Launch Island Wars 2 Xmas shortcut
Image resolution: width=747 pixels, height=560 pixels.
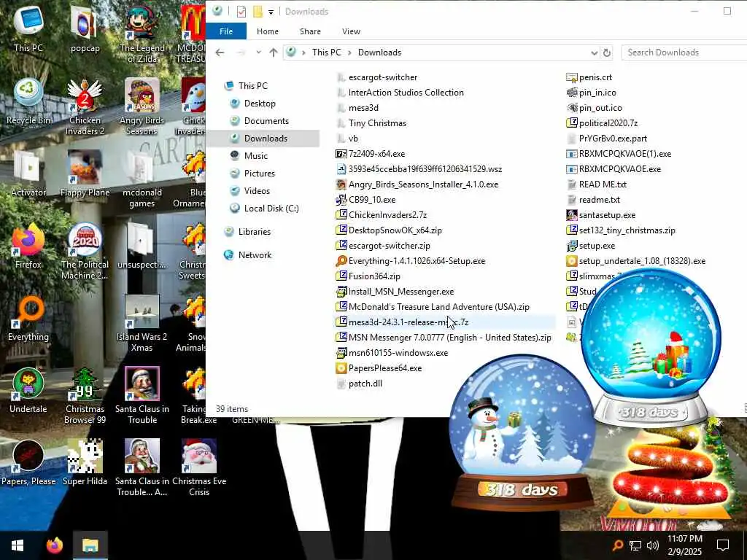pos(142,324)
